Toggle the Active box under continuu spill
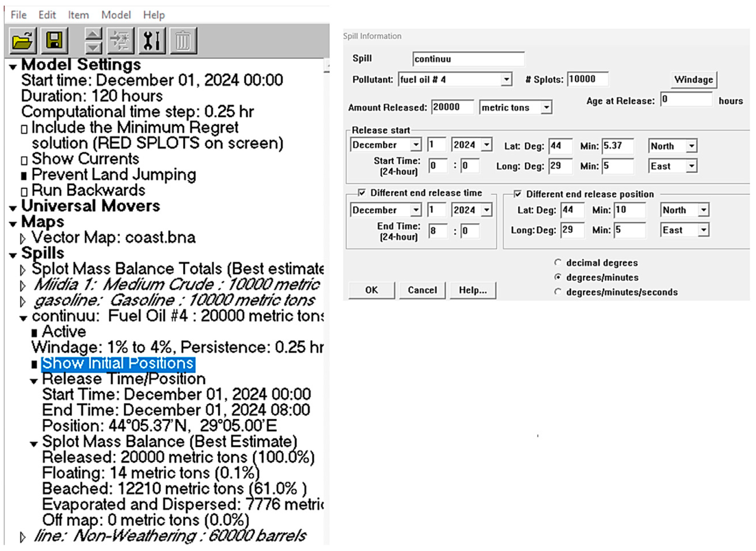 (34, 333)
